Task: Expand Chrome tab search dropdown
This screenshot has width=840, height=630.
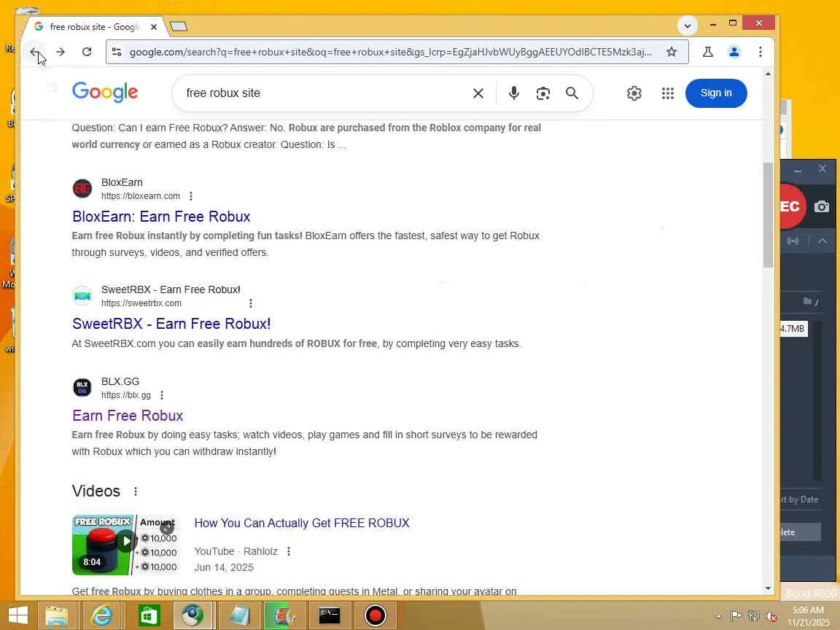Action: pos(688,26)
